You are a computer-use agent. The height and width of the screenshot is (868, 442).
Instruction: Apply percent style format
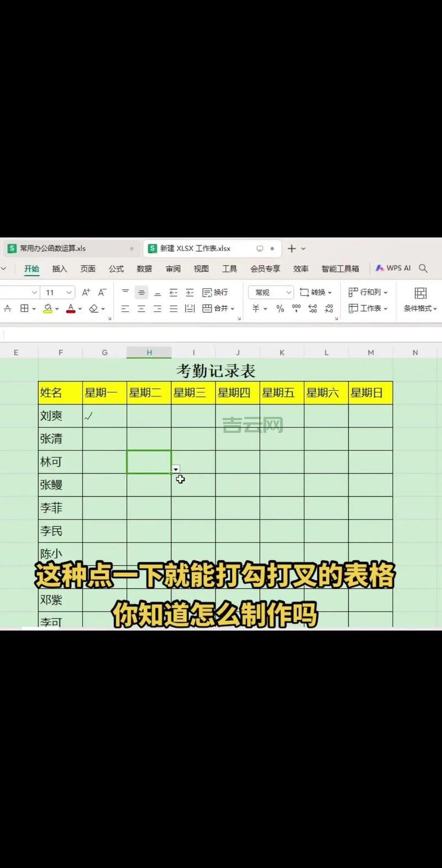click(280, 308)
